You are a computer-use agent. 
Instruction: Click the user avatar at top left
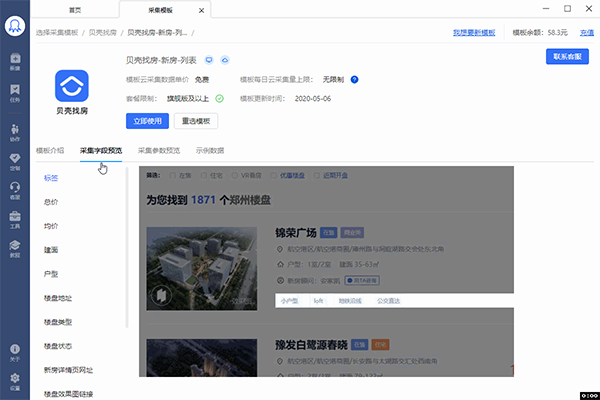pyautogui.click(x=14, y=24)
